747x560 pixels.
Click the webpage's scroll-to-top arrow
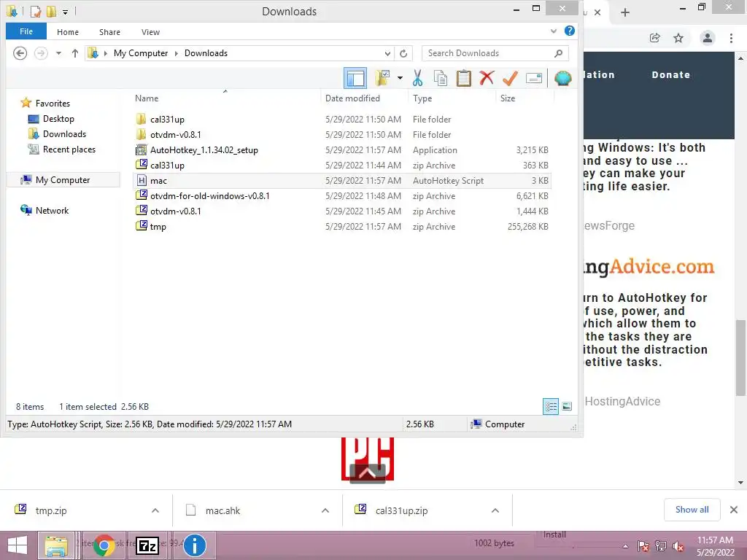[368, 473]
